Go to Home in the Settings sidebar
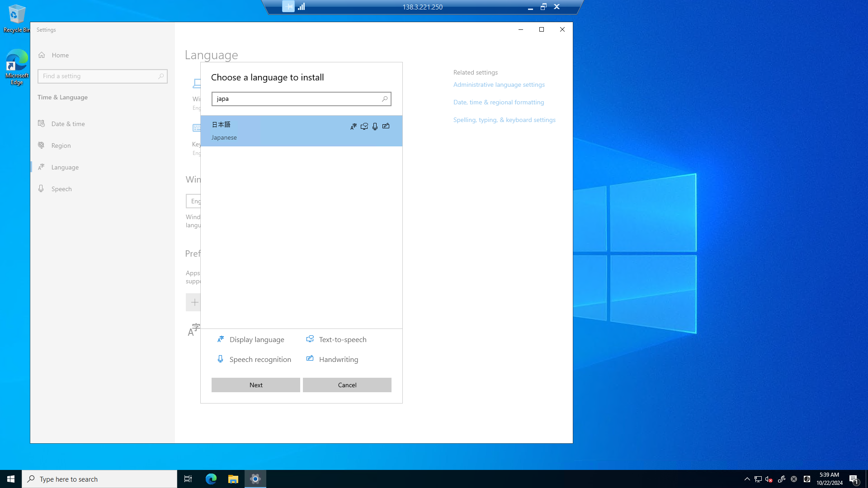Image resolution: width=868 pixels, height=488 pixels. pyautogui.click(x=60, y=55)
